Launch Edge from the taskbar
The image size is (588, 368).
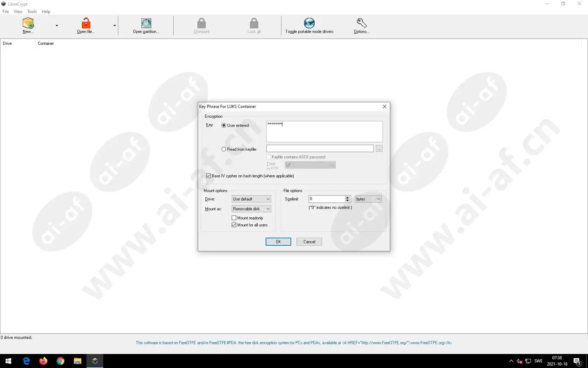point(26,361)
